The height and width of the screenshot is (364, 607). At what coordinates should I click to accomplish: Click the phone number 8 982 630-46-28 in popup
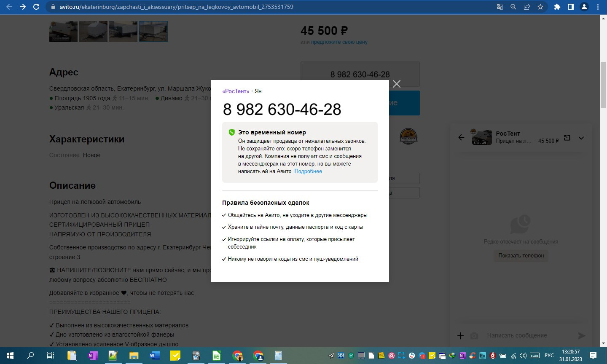click(x=282, y=110)
